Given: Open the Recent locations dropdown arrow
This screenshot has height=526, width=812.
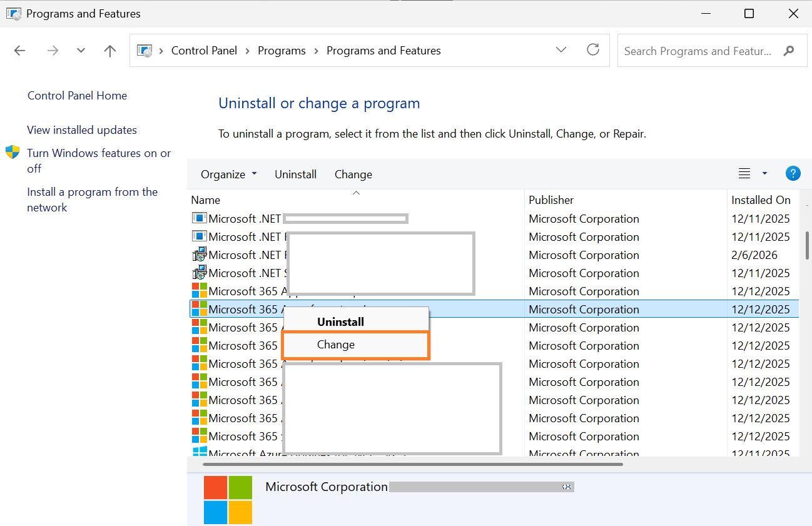Looking at the screenshot, I should 81,51.
